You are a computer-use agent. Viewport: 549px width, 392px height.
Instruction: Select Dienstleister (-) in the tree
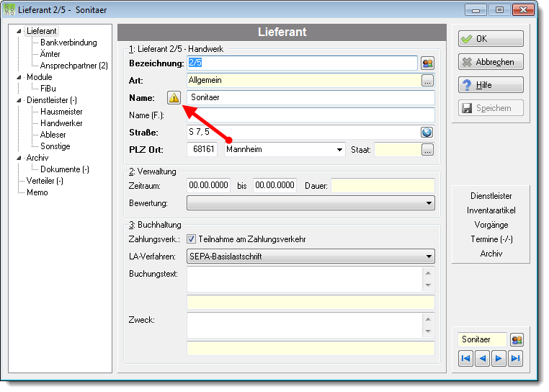coord(52,100)
